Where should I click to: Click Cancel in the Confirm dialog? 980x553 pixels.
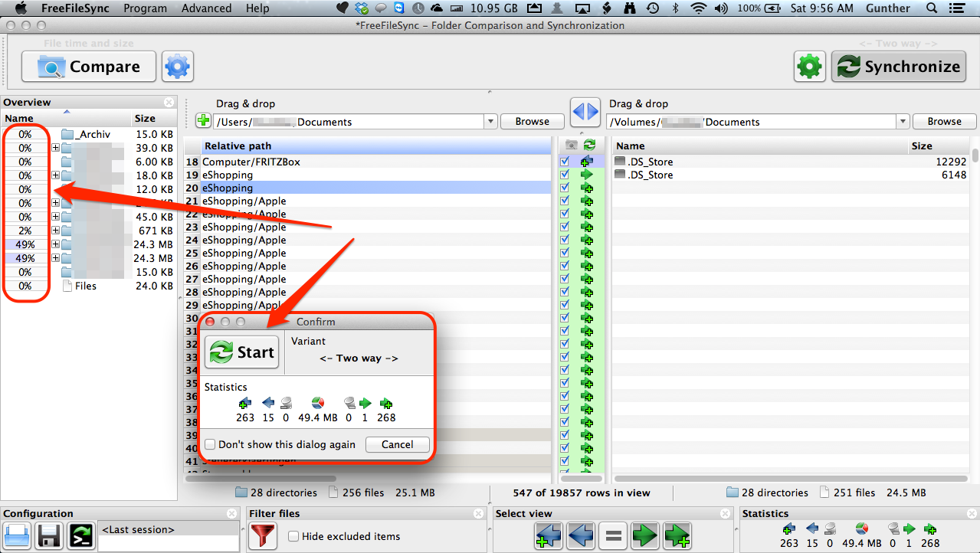pos(397,444)
